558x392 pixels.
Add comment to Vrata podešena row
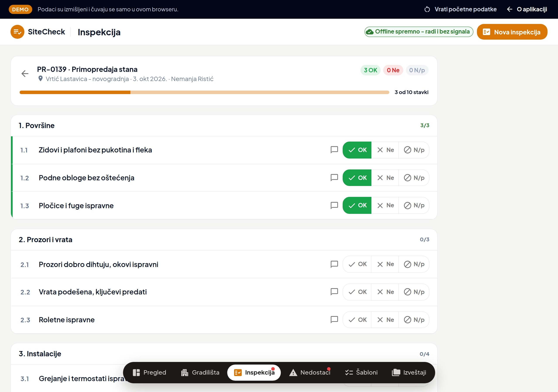point(334,292)
